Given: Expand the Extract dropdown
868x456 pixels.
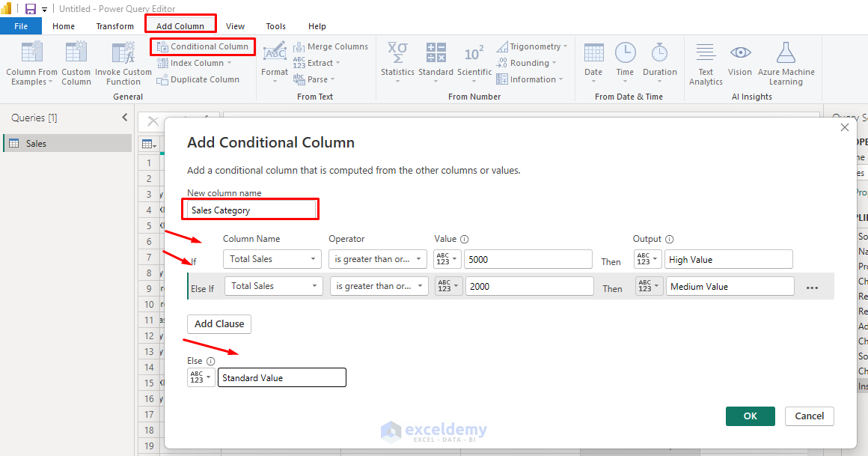Looking at the screenshot, I should coord(317,63).
